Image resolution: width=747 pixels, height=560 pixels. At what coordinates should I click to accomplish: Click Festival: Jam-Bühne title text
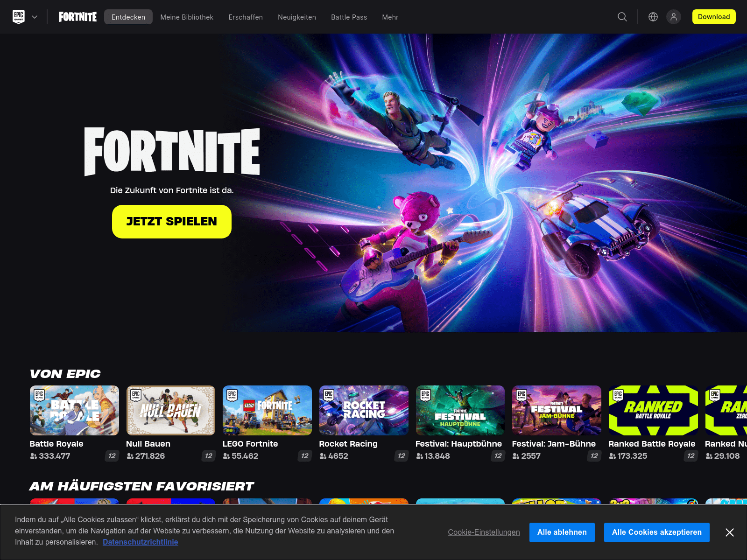pyautogui.click(x=554, y=444)
